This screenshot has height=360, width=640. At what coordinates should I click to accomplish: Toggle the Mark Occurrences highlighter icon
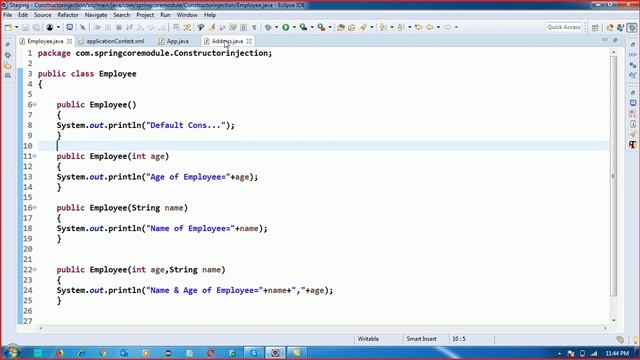coord(212,27)
